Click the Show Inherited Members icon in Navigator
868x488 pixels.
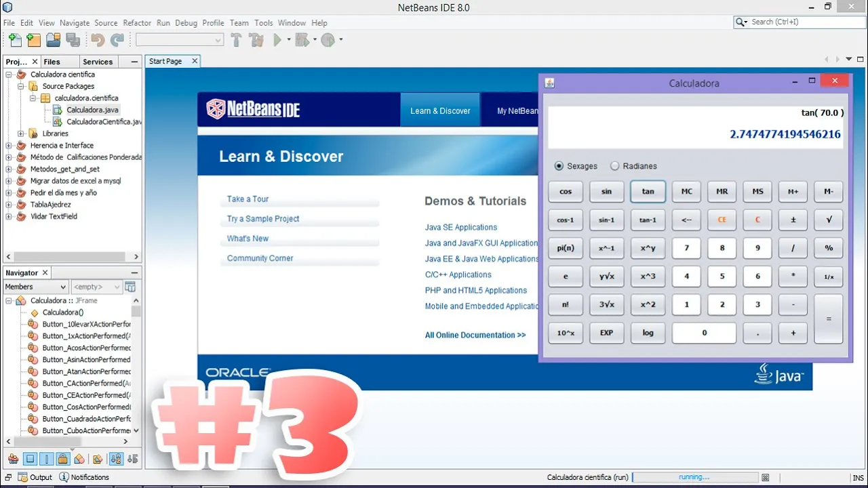13,459
